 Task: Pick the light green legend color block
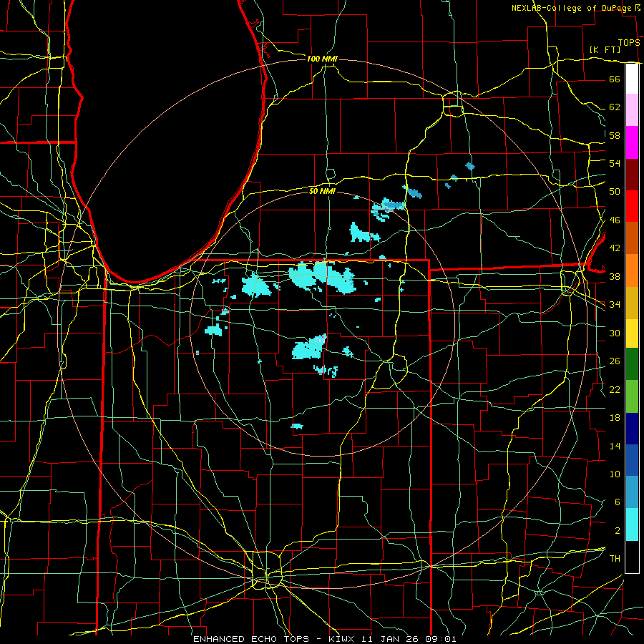[632, 396]
